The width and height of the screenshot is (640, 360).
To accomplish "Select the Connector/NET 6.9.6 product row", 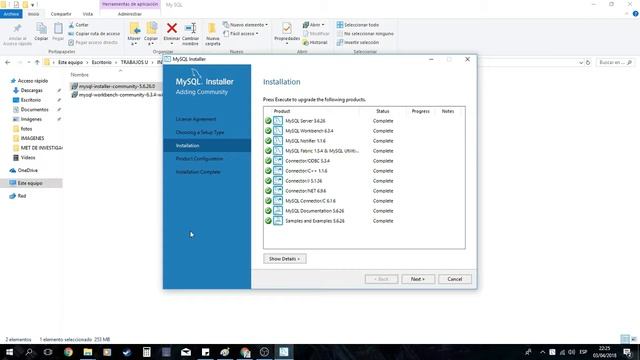I will click(x=364, y=191).
